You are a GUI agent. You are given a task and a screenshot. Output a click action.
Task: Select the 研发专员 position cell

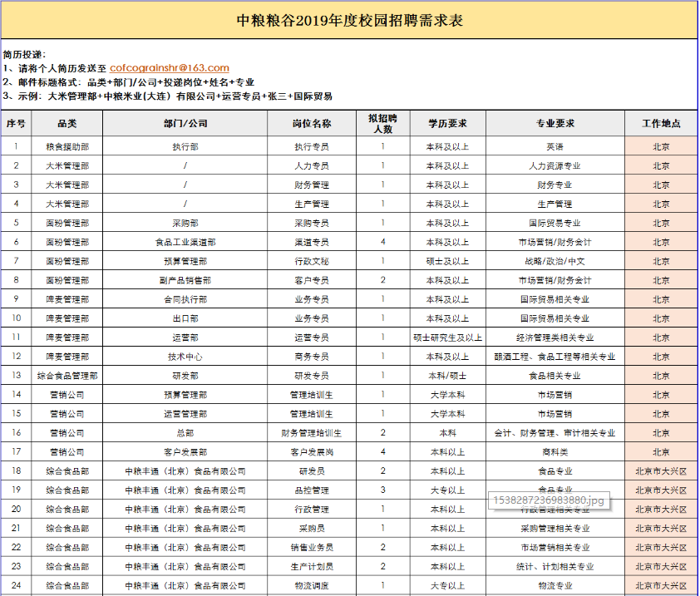click(x=312, y=376)
